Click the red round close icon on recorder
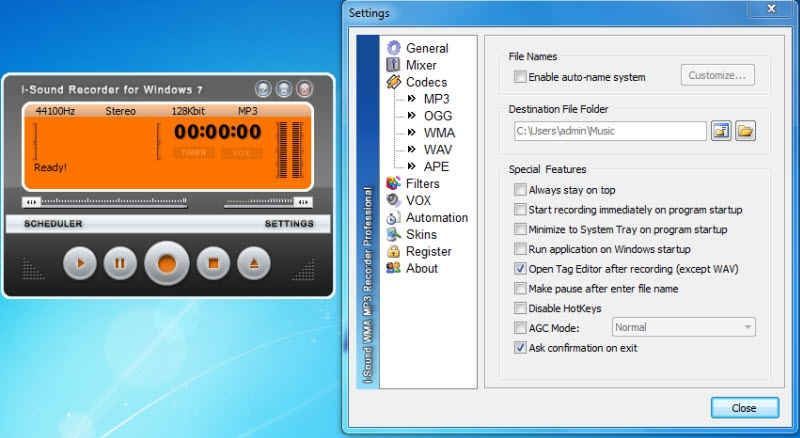The image size is (800, 438). click(x=304, y=89)
